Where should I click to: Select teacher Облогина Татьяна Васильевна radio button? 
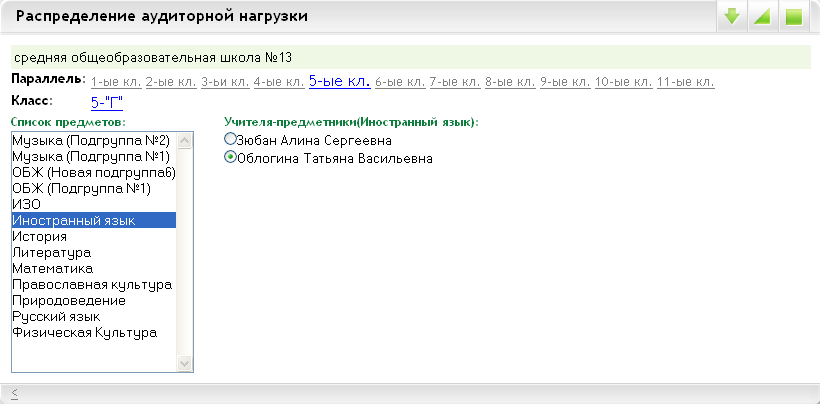click(x=230, y=157)
